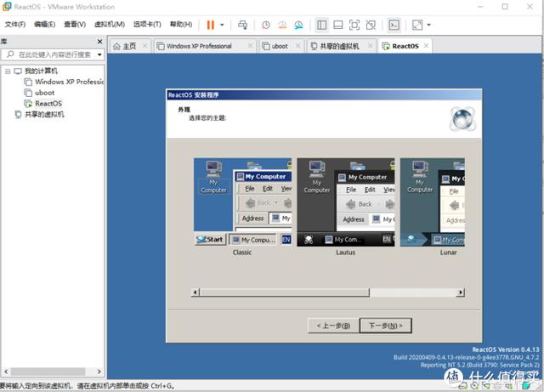Click the Lautus theme label
Image resolution: width=544 pixels, height=392 pixels.
pos(346,253)
